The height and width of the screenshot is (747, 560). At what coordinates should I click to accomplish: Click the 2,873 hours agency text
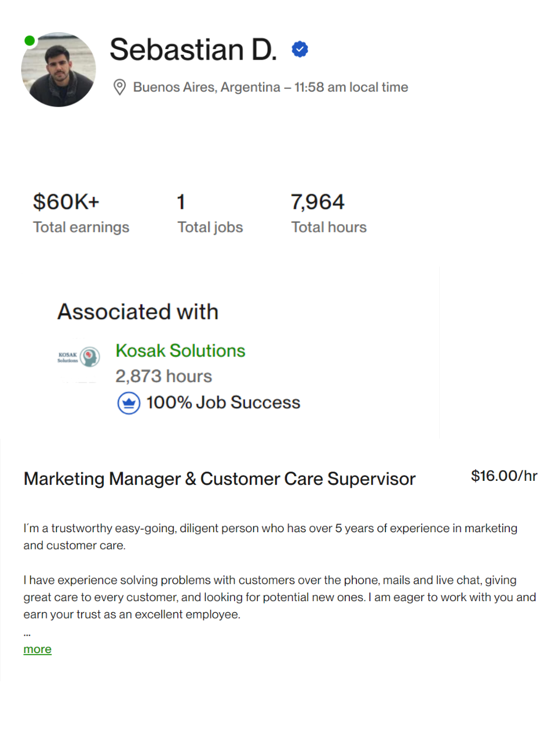[x=163, y=376]
